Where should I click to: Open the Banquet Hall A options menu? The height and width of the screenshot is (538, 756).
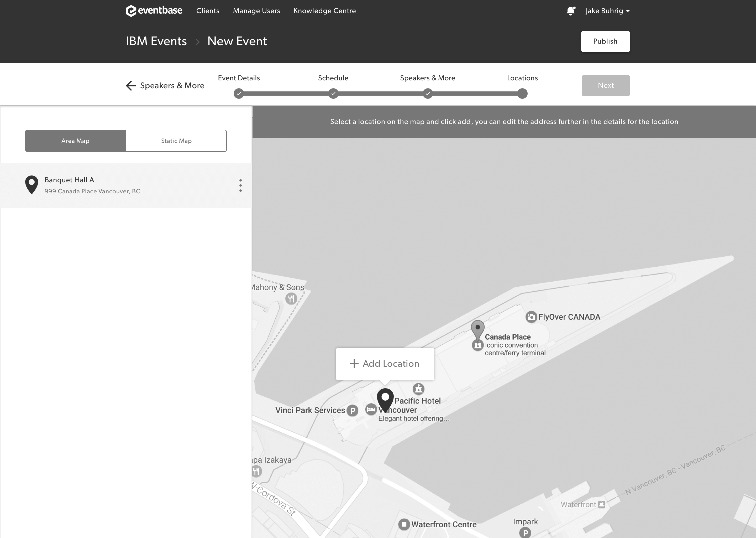240,185
